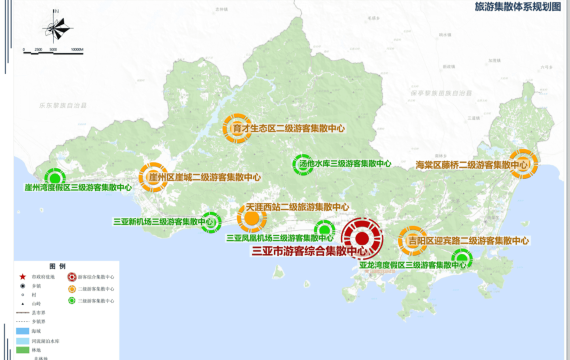Click the orange 海棠区藤桥 center marker

[523, 164]
